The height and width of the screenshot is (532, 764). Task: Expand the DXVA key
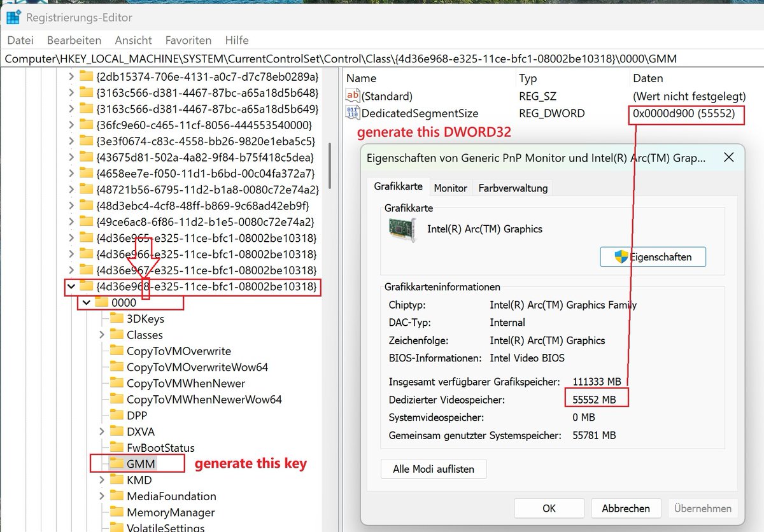pyautogui.click(x=102, y=431)
